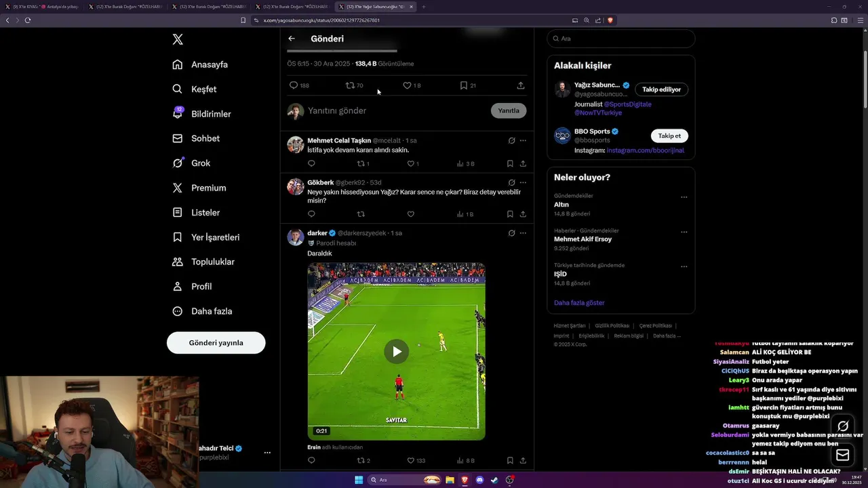Screen dimensions: 868x488
Task: Bookmark Gökberk's comment
Action: tap(510, 214)
